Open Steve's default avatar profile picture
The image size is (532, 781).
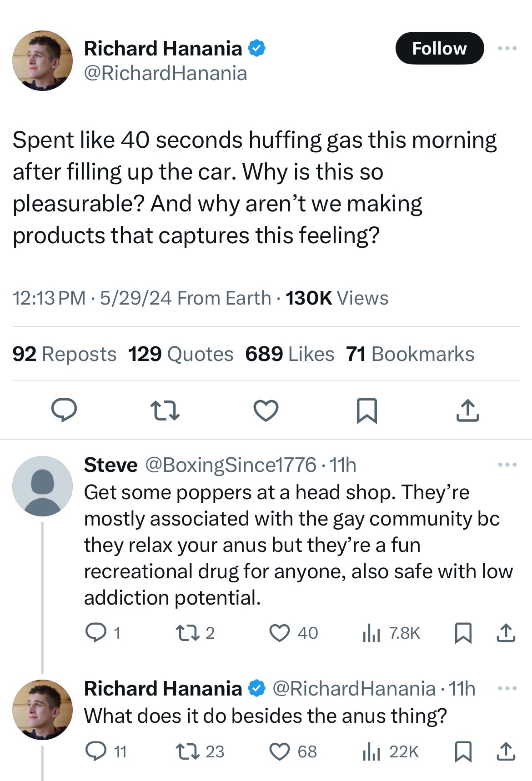(42, 486)
